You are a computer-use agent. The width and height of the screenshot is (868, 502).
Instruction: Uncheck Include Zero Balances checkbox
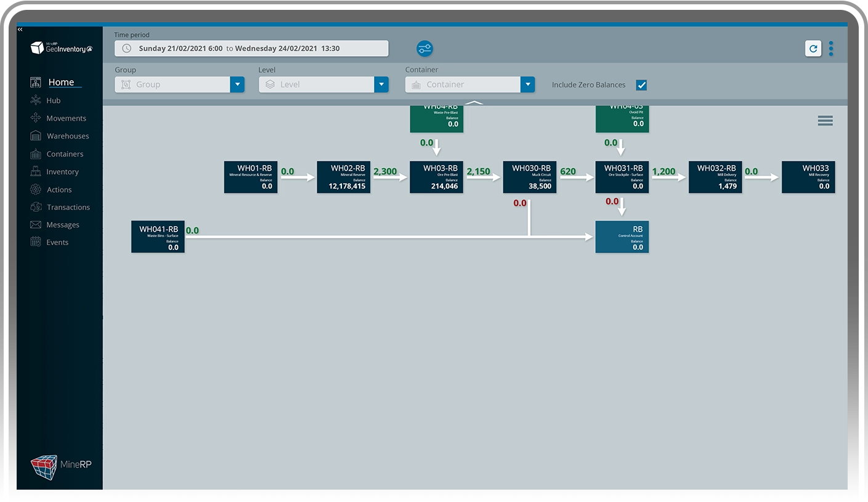641,85
